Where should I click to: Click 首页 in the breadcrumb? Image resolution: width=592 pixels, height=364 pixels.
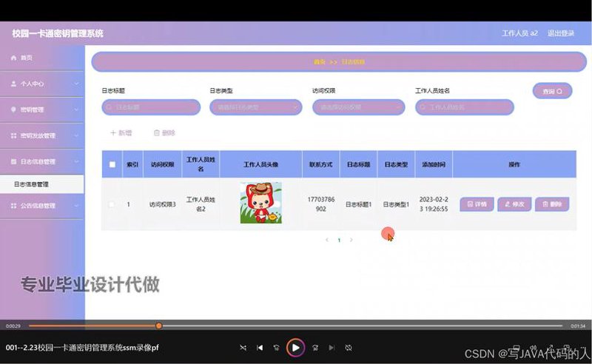pos(319,62)
